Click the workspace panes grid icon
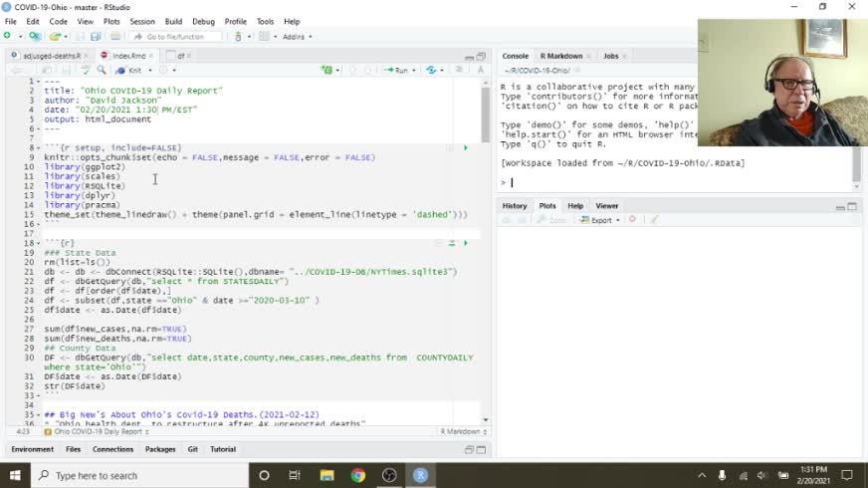 [x=264, y=36]
